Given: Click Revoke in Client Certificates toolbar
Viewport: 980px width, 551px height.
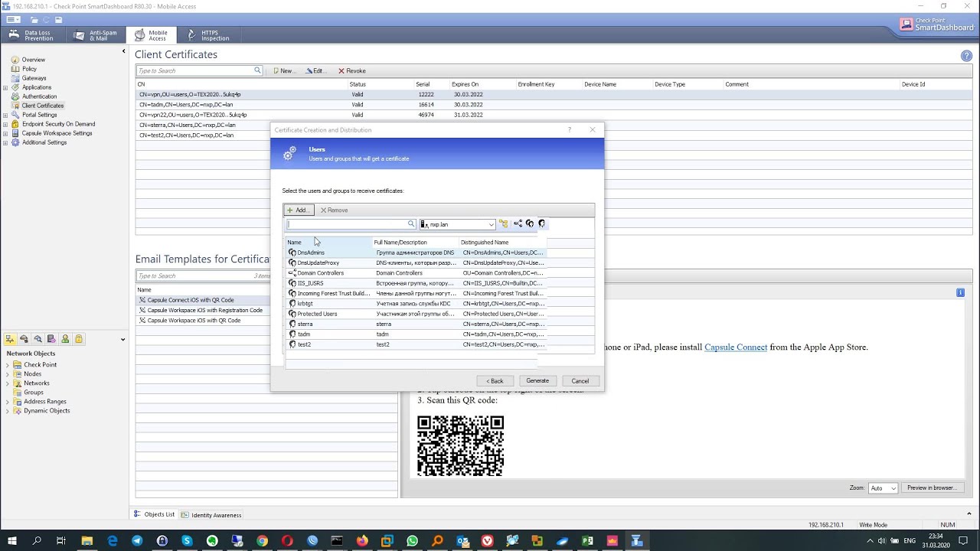Looking at the screenshot, I should click(352, 70).
